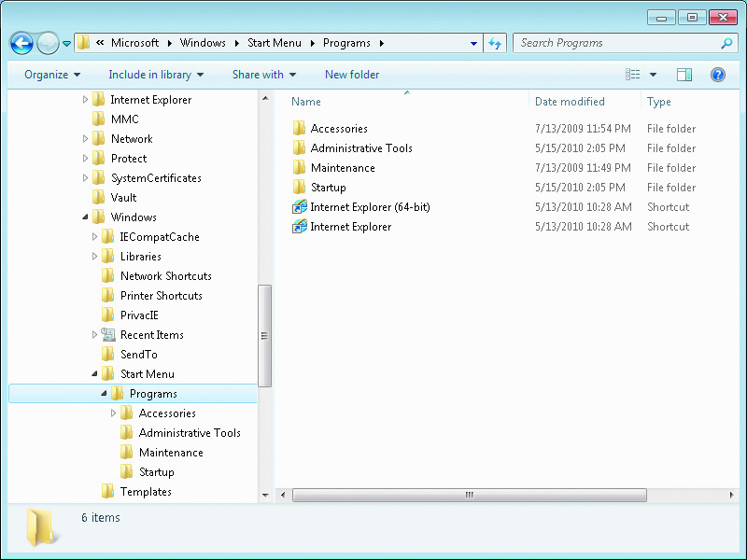
Task: Expand the Internet Explorer tree node
Action: 85,100
